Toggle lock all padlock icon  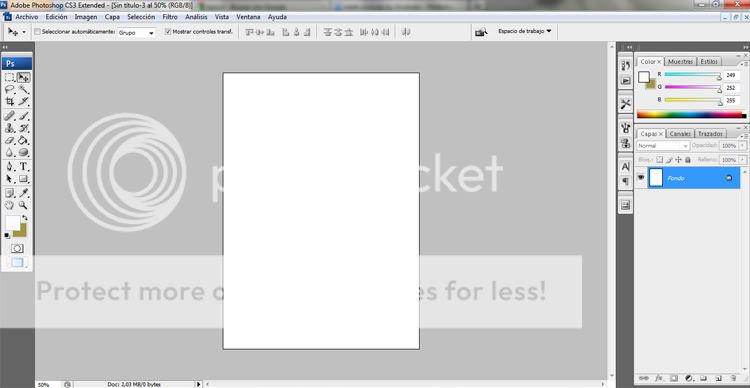tap(688, 159)
